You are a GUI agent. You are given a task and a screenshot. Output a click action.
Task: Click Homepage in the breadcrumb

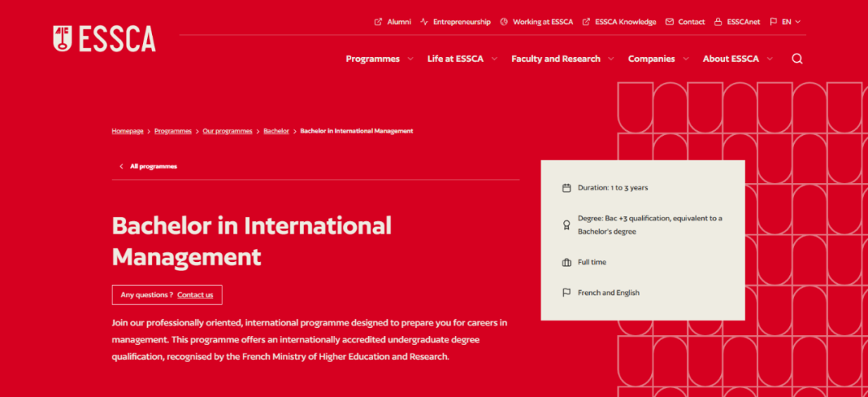[x=127, y=131]
